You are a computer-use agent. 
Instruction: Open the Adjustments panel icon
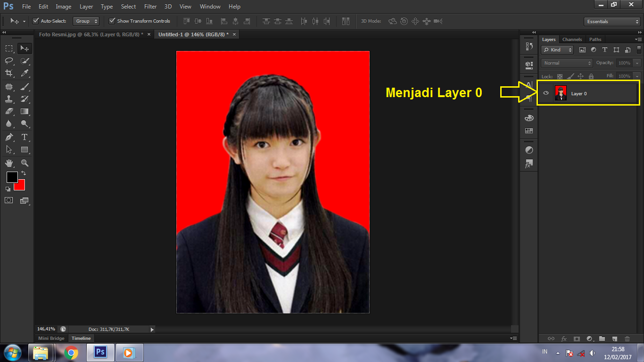tap(529, 150)
